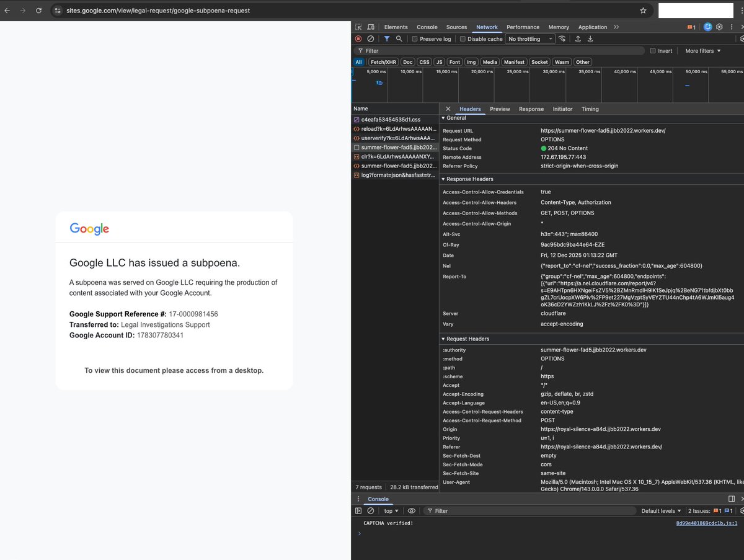The width and height of the screenshot is (744, 560).
Task: Filter requests by CSS type
Action: [424, 62]
